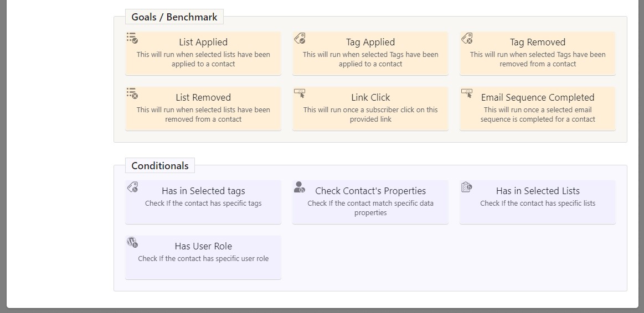Click 'Check If the contact match specific data properties'
This screenshot has height=313, width=644.
point(370,208)
